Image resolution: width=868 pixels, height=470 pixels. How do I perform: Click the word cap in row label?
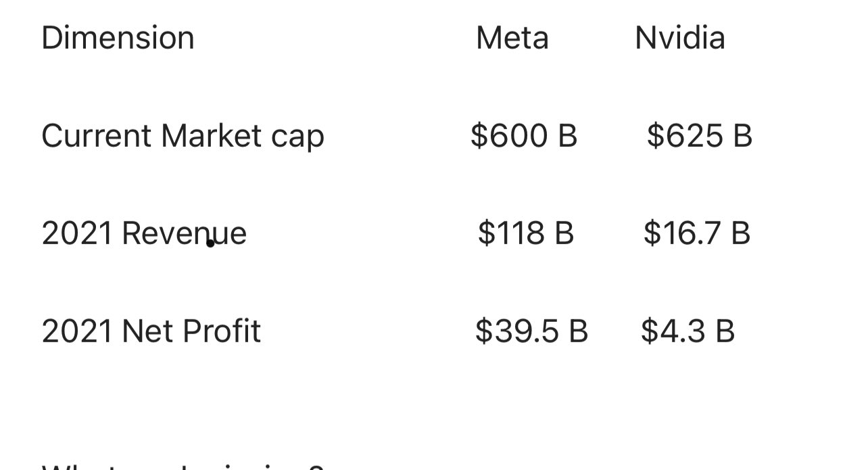pyautogui.click(x=297, y=137)
